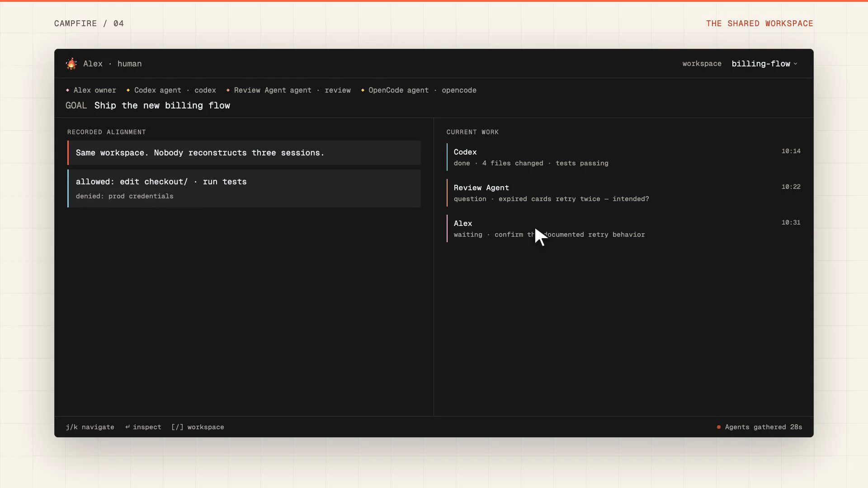This screenshot has height=488, width=868.
Task: Click the 10:14 timestamp
Action: [791, 151]
